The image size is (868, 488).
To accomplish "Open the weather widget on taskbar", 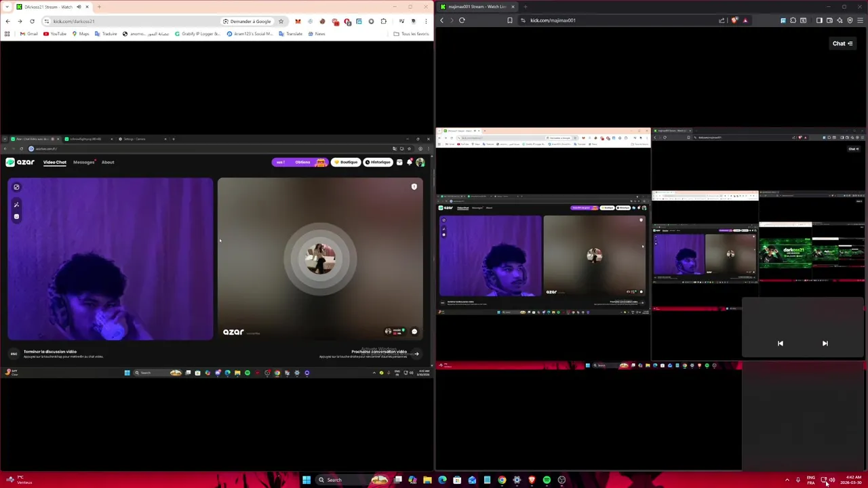I will [x=19, y=480].
